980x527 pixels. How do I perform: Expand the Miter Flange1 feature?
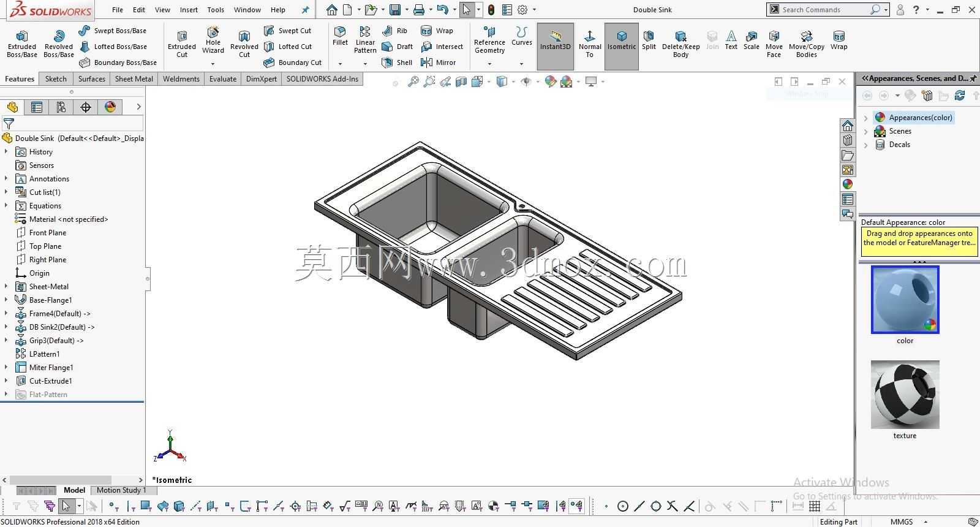[x=6, y=368]
